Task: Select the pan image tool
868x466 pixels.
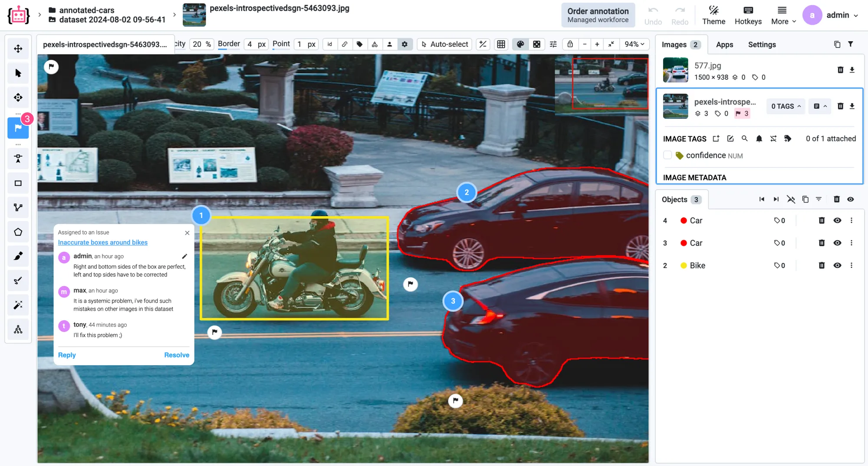Action: [18, 49]
